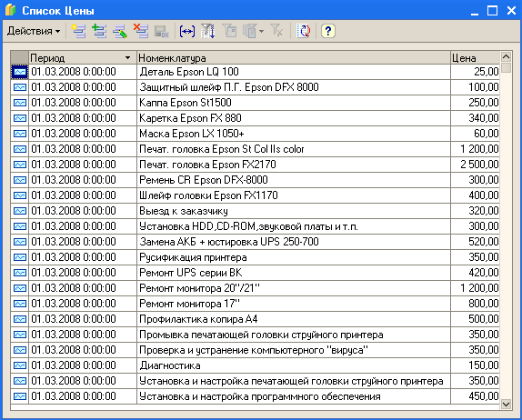The height and width of the screenshot is (420, 522).
Task: Click the greyed save OK disk icon
Action: coord(162,31)
